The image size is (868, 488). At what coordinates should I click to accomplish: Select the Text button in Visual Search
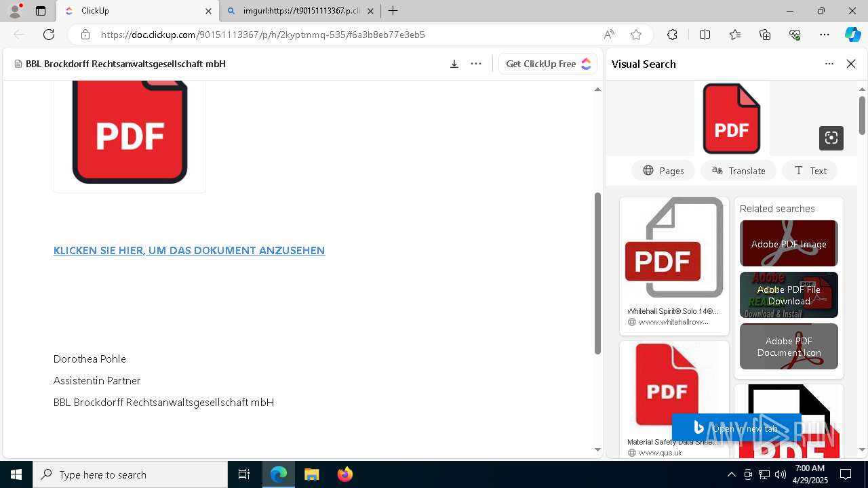pos(810,171)
